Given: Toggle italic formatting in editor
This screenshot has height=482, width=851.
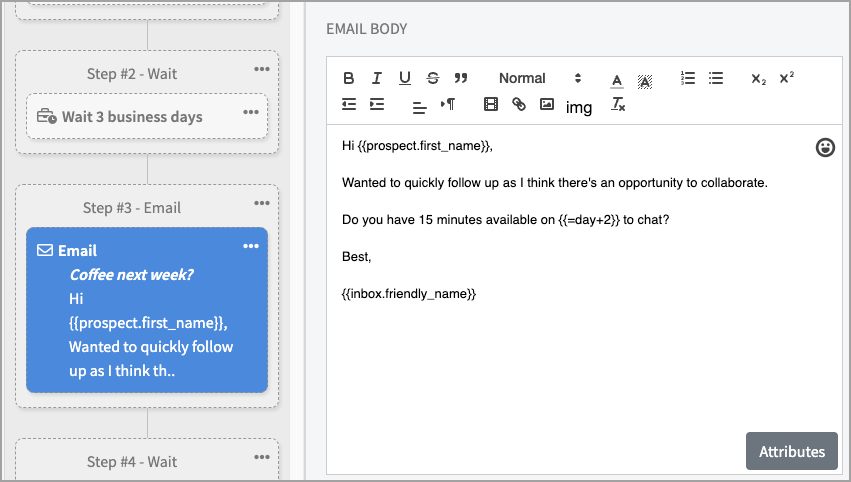Looking at the screenshot, I should click(377, 78).
